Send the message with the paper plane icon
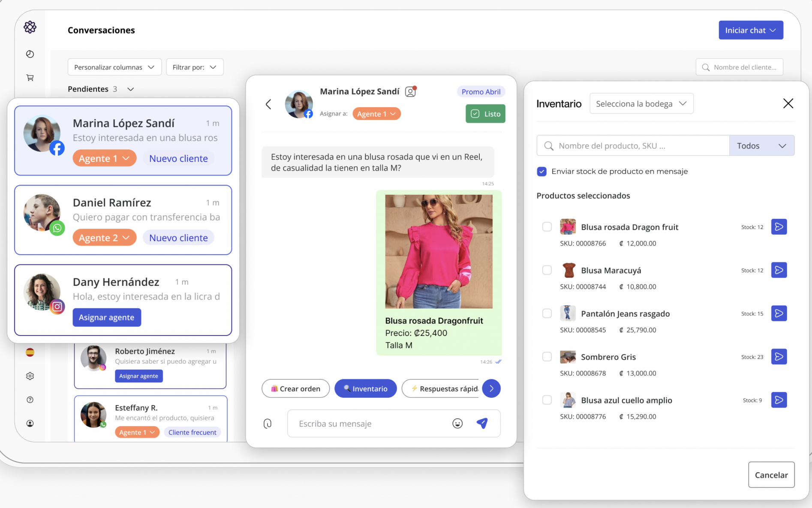The image size is (812, 508). click(x=483, y=423)
